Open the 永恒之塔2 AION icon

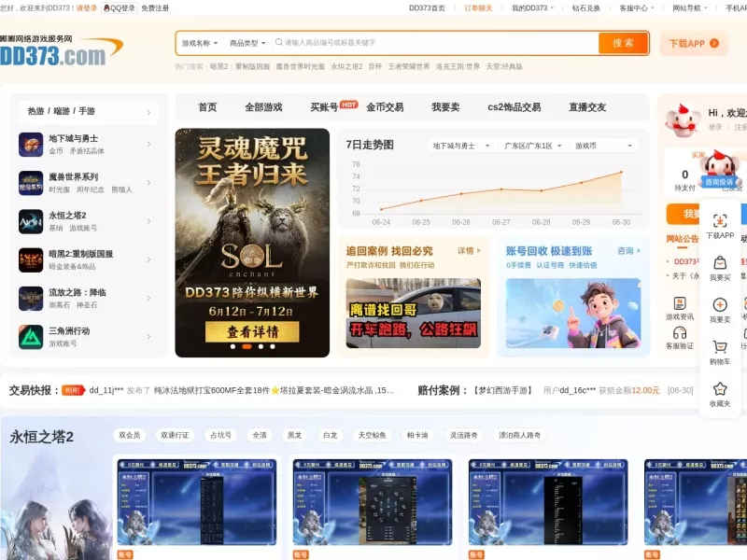[31, 221]
